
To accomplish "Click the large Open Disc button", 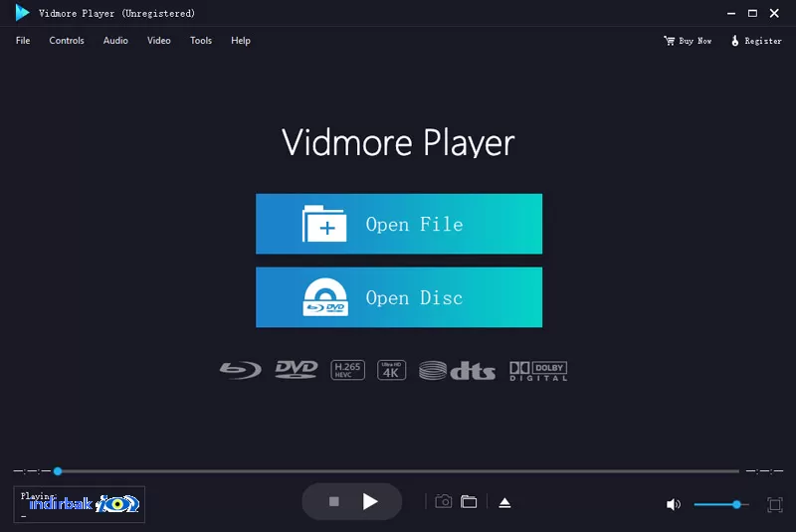I will tap(399, 297).
